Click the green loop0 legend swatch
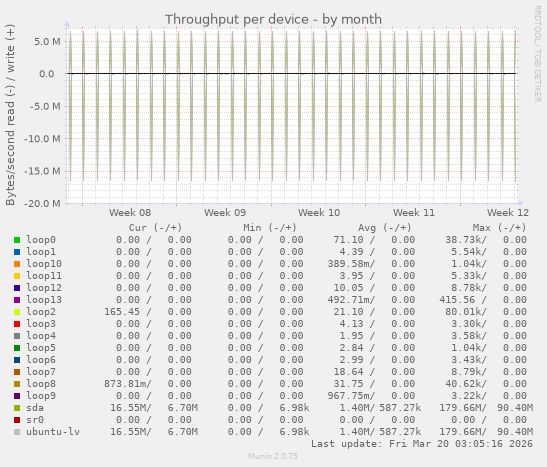The image size is (547, 467). click(x=17, y=240)
